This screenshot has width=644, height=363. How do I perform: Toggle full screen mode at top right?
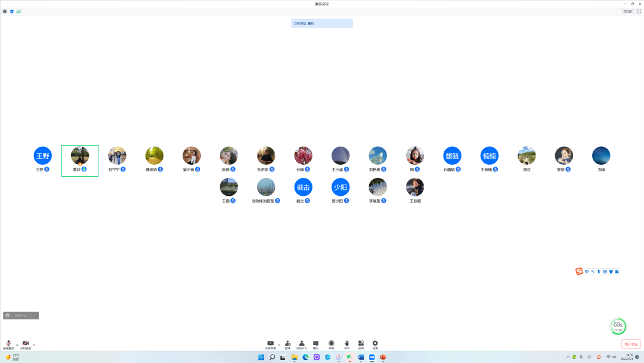click(639, 11)
